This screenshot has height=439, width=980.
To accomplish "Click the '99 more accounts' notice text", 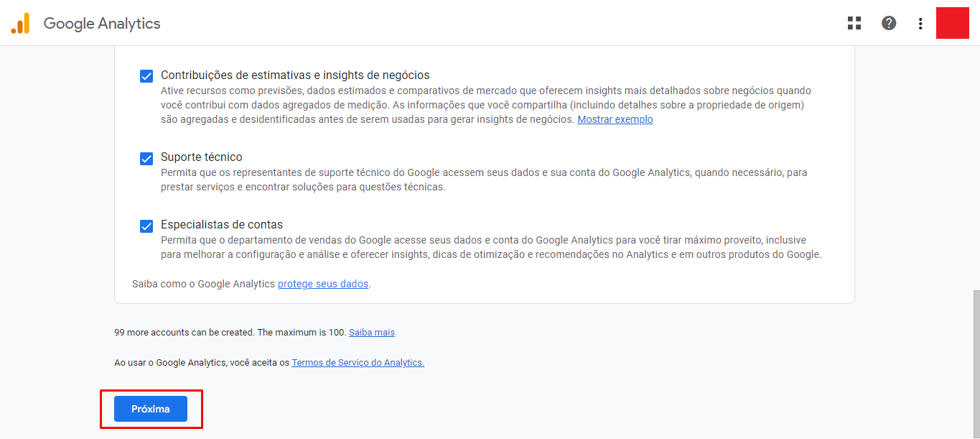I will tap(230, 333).
